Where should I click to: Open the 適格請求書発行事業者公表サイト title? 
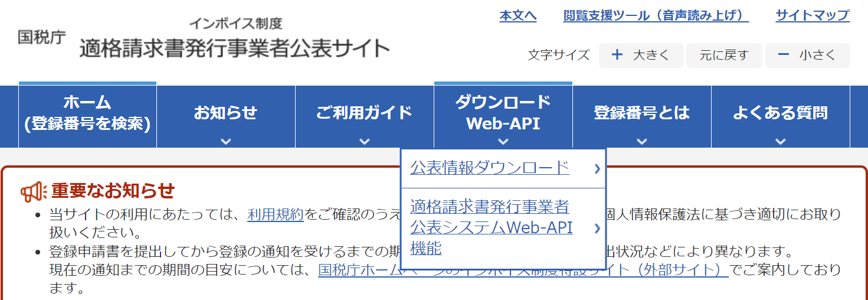[235, 48]
